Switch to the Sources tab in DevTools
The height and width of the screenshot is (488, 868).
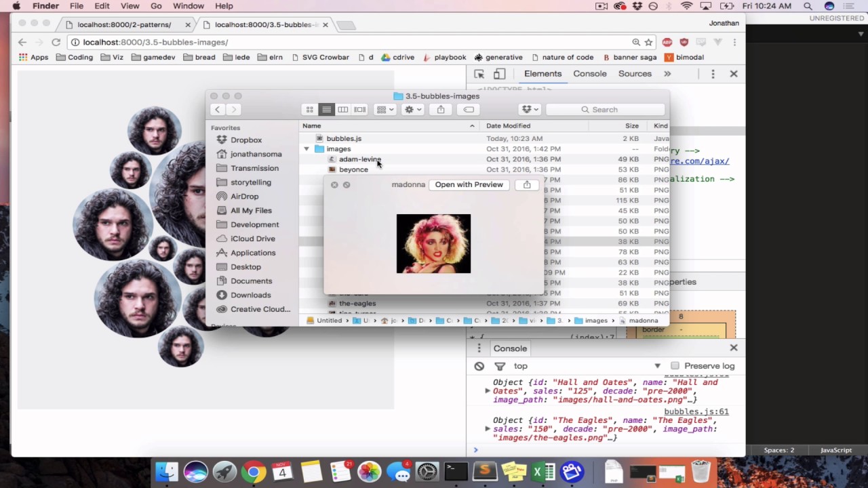(635, 74)
